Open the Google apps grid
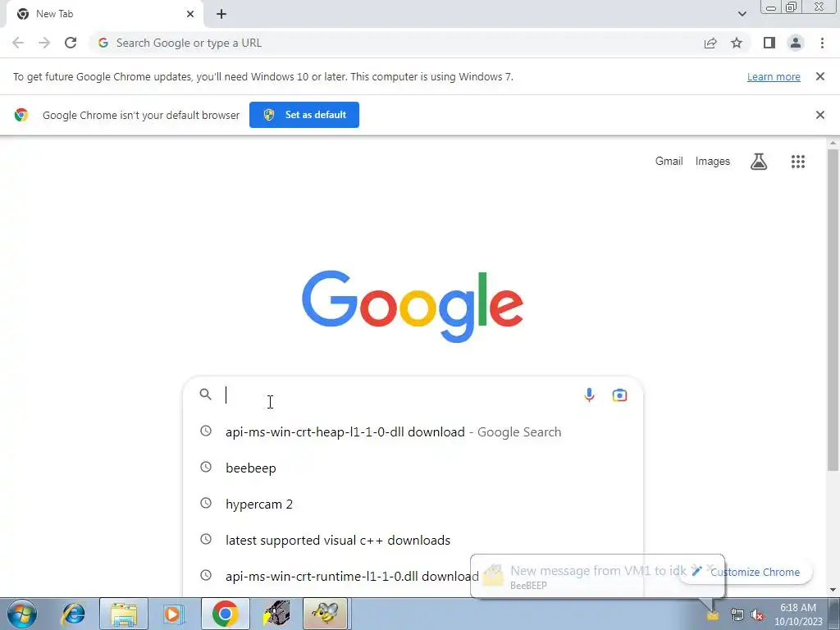The image size is (840, 630). pyautogui.click(x=797, y=162)
